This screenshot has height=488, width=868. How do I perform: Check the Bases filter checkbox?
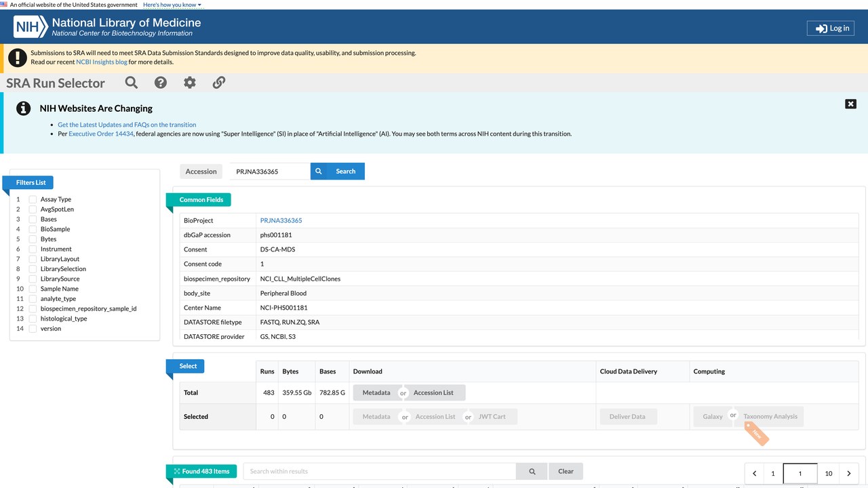click(x=33, y=219)
